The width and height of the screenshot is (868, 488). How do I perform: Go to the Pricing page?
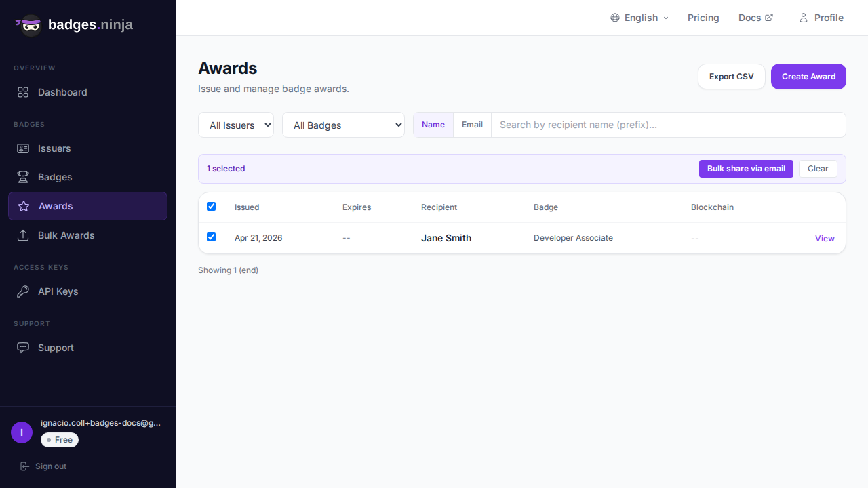point(703,18)
